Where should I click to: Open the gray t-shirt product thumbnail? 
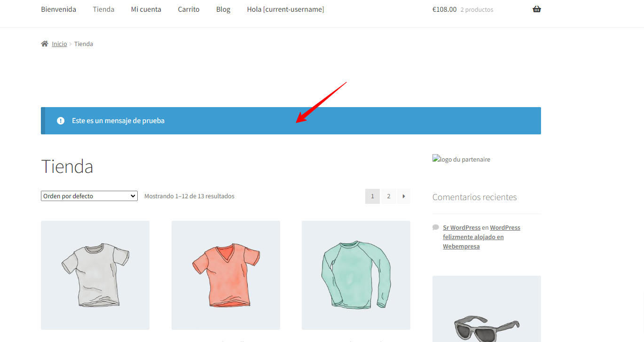[x=95, y=275]
